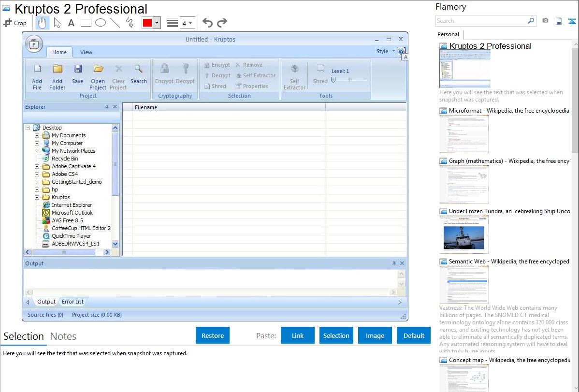The image size is (579, 392).
Task: Select the Crop tool
Action: 15,23
